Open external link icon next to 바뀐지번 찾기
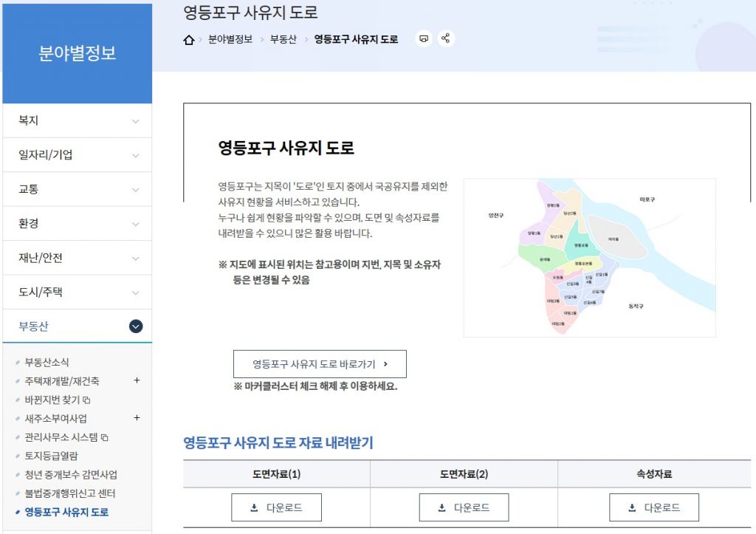 tap(86, 400)
